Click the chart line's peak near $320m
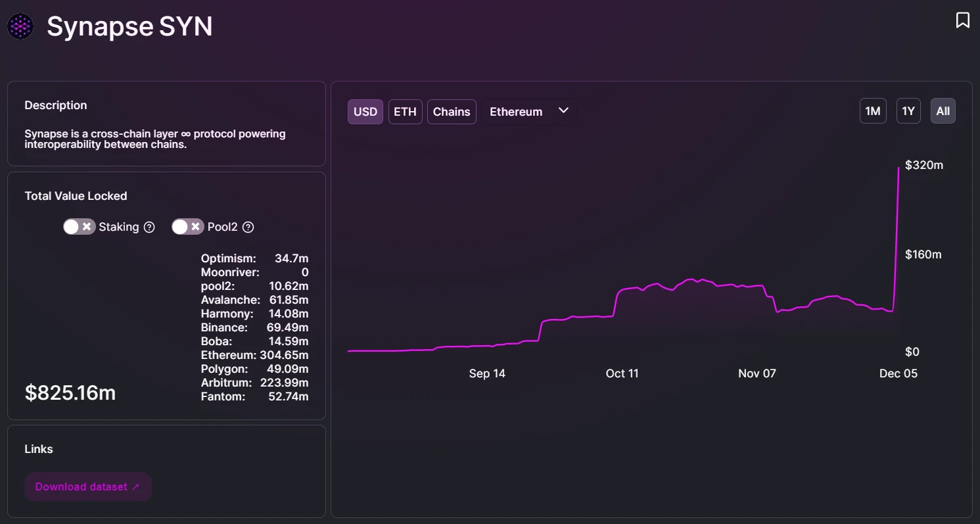The image size is (980, 524). [x=898, y=168]
